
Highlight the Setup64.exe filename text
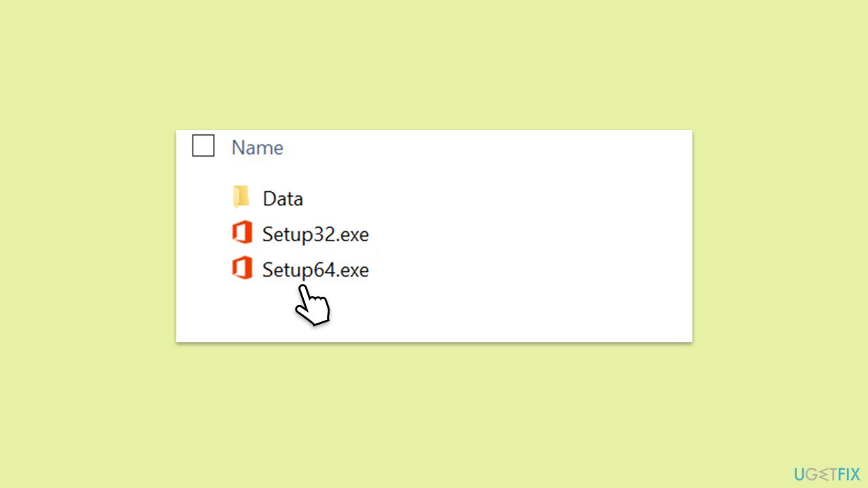pyautogui.click(x=315, y=270)
